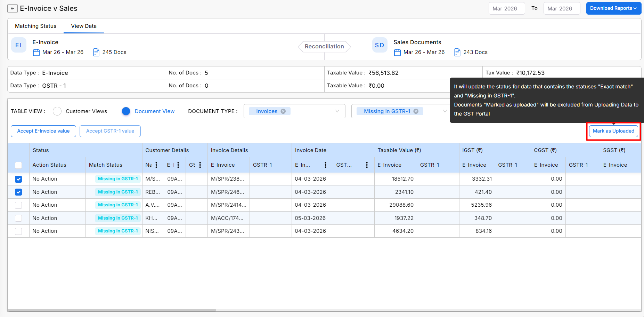Check the row with invoice M/SPR/2414
The width and height of the screenshot is (644, 317).
point(18,205)
